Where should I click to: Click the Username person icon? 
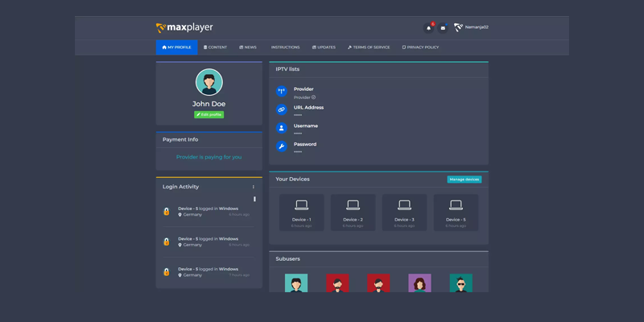pos(282,128)
